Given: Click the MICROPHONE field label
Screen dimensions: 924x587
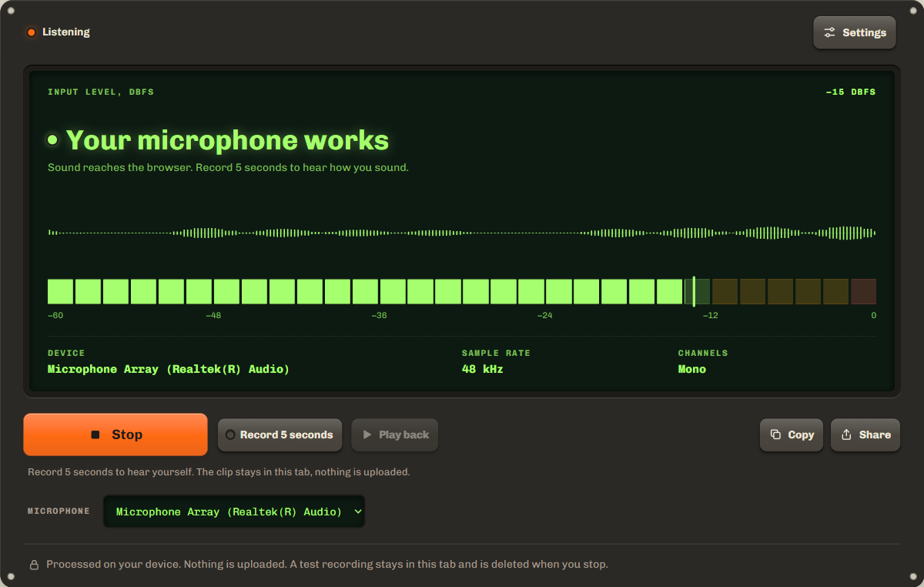Looking at the screenshot, I should pos(59,511).
